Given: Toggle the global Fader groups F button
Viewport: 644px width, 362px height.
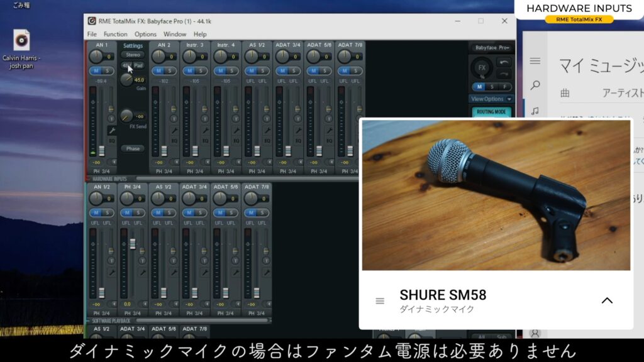Looking at the screenshot, I should coord(505,87).
